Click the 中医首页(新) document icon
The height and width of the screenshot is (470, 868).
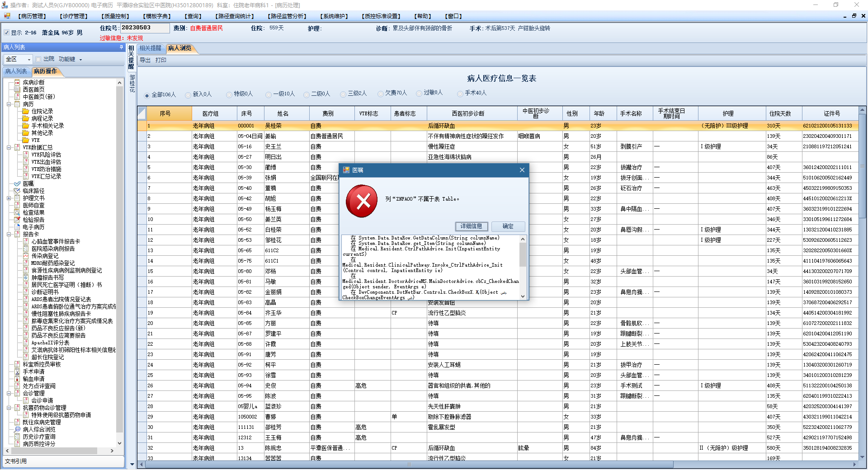coord(17,97)
